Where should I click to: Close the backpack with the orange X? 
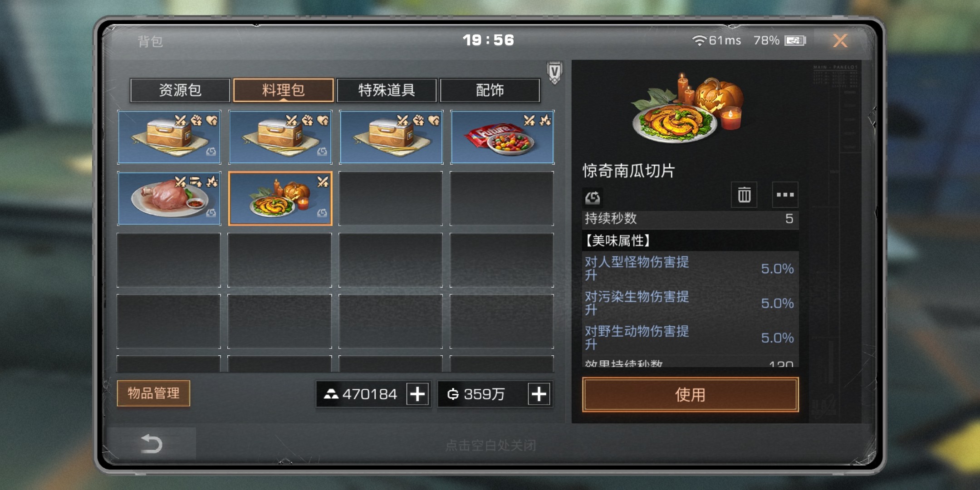pyautogui.click(x=840, y=41)
